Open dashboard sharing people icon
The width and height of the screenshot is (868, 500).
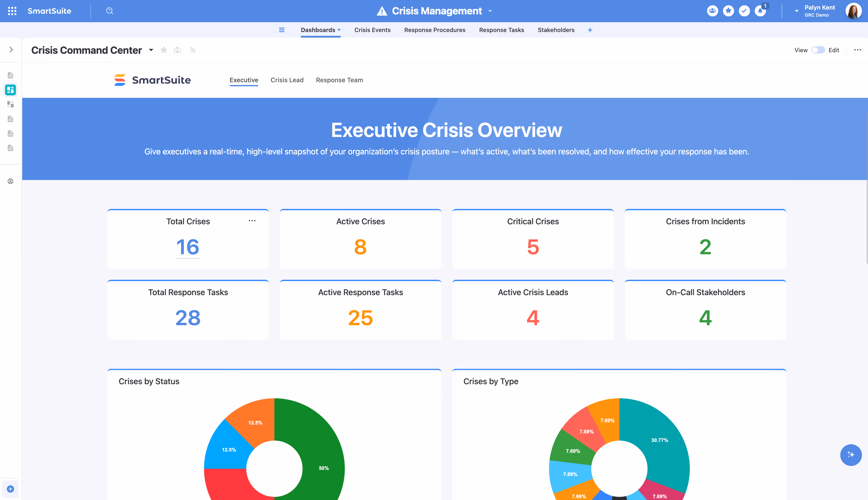178,50
